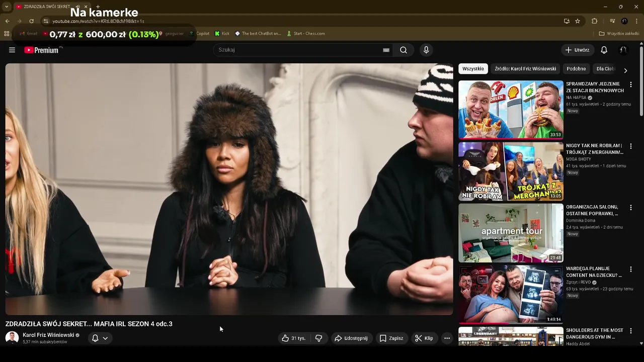Open the YouTube guide hamburger menu
Viewport: 644px width, 362px height.
12,50
